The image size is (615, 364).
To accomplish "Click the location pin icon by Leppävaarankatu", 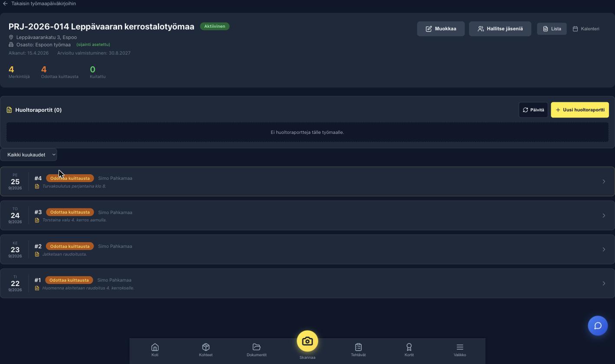I will (x=11, y=37).
